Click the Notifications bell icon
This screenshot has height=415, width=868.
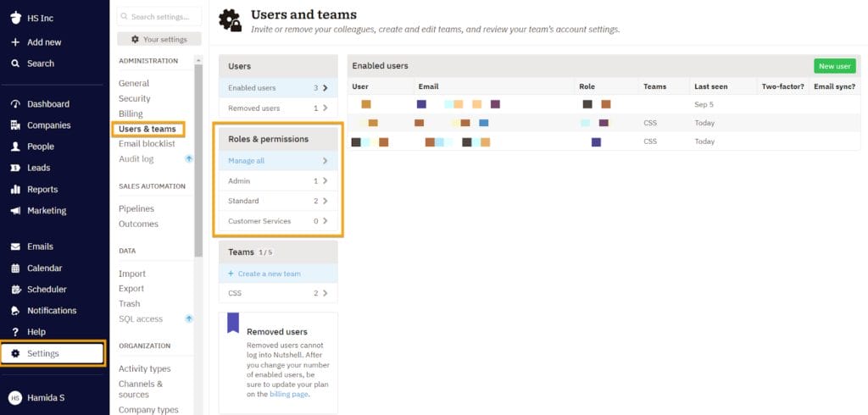coord(15,311)
